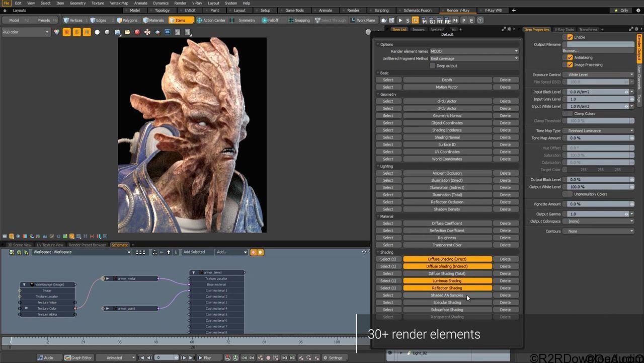Open the Render element names dropdown
644x363 pixels.
pyautogui.click(x=474, y=51)
